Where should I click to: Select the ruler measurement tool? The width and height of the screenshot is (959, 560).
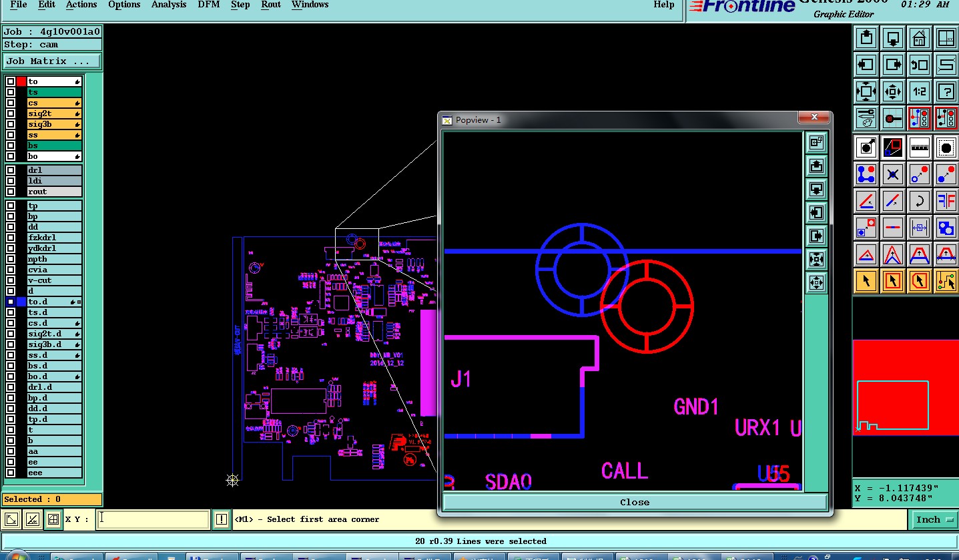coord(920,147)
